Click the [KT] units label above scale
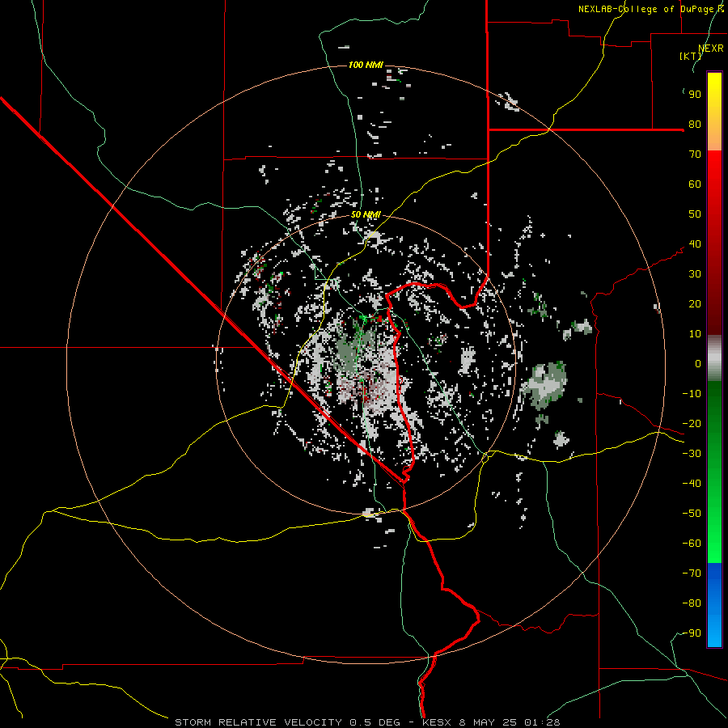The image size is (728, 728). (x=690, y=56)
